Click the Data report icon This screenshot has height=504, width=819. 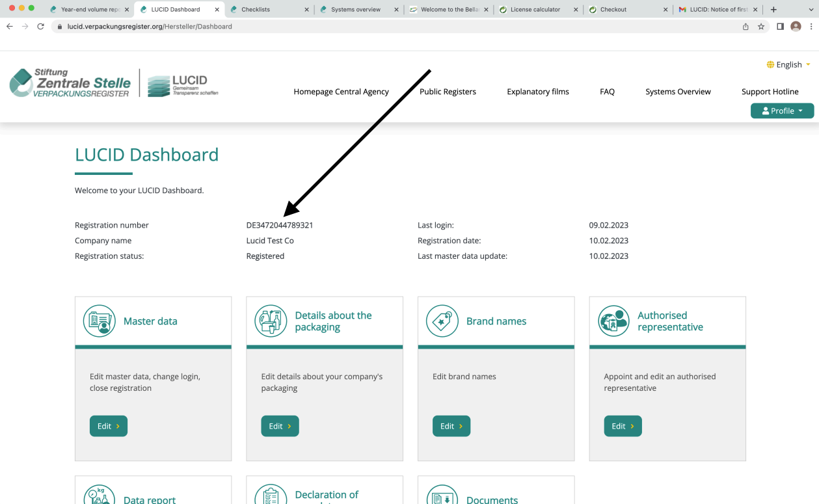pyautogui.click(x=99, y=496)
